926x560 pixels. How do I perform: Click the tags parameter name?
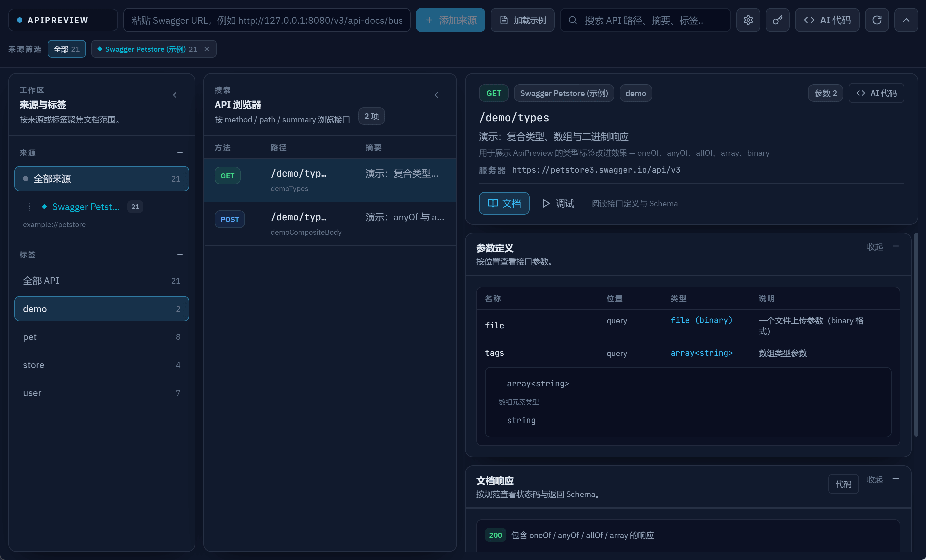pos(494,353)
